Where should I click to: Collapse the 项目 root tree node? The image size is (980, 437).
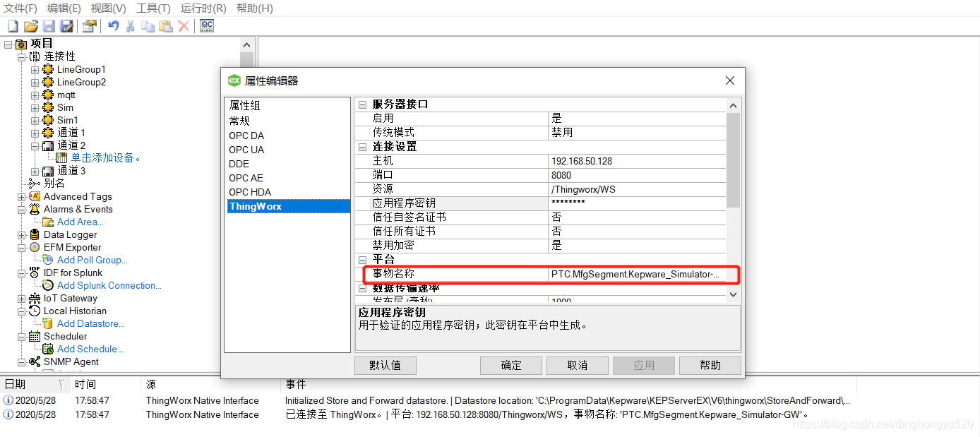coord(8,44)
